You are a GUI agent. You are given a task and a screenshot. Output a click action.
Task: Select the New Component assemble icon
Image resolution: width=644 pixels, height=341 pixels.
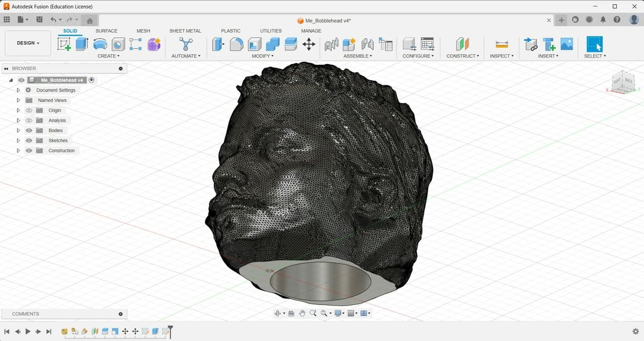349,45
